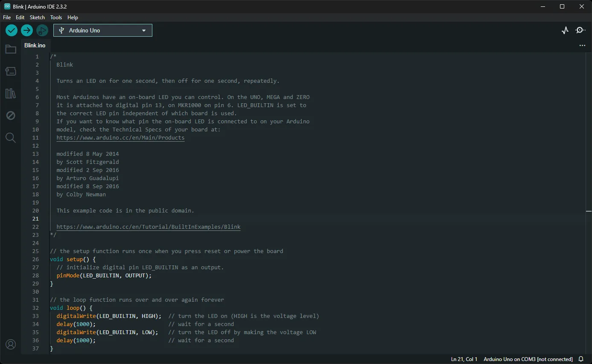Open the Sketchbook folder panel
The image size is (592, 364).
click(x=11, y=49)
